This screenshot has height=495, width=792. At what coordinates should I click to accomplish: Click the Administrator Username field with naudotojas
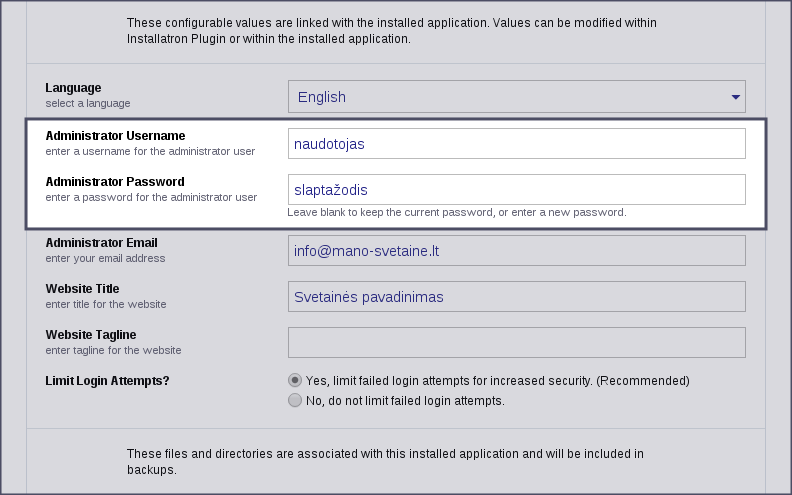pyautogui.click(x=517, y=143)
